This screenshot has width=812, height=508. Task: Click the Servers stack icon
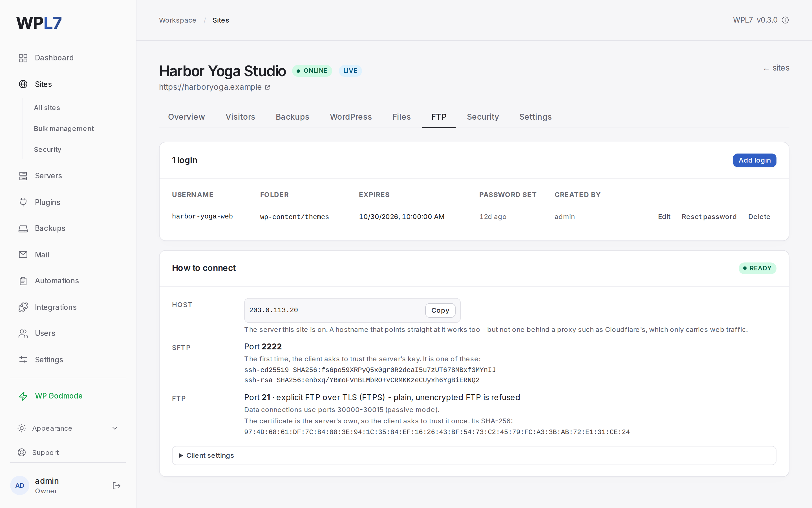click(23, 176)
